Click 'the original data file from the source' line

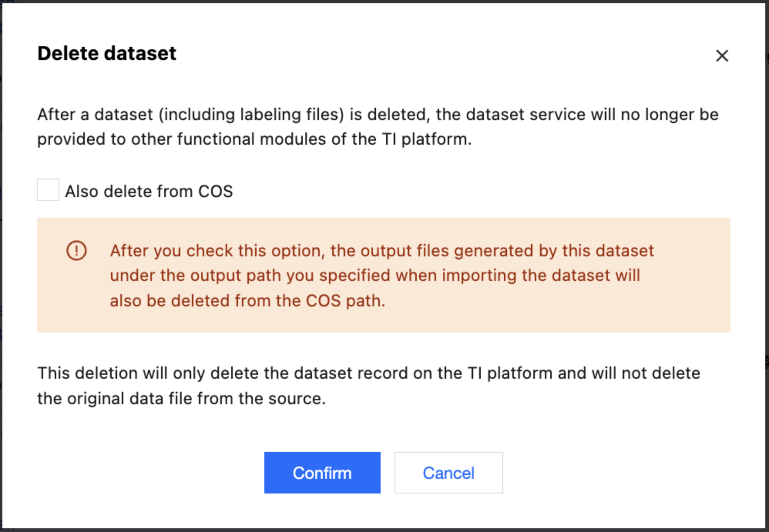[x=181, y=398]
